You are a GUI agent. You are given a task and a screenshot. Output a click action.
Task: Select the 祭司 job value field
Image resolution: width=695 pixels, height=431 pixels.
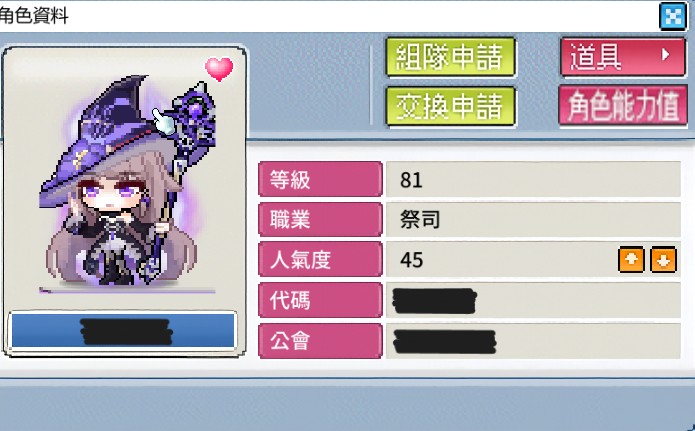[533, 219]
